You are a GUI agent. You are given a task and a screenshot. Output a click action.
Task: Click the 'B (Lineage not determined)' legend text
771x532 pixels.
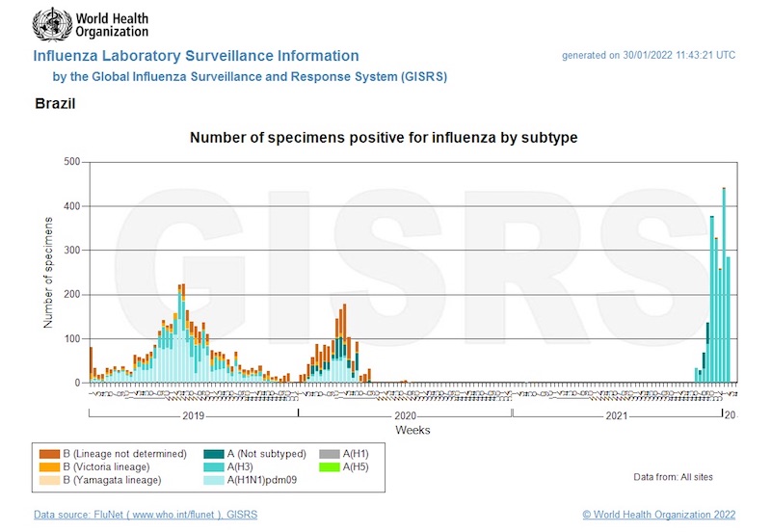[125, 454]
